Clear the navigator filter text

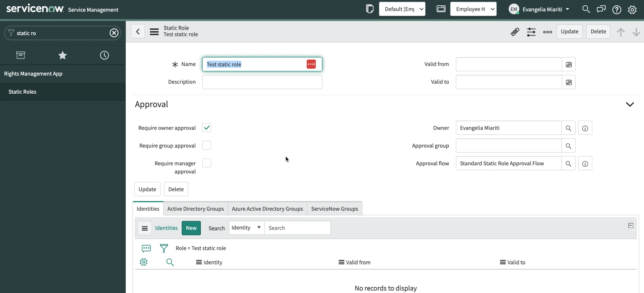[x=114, y=33]
